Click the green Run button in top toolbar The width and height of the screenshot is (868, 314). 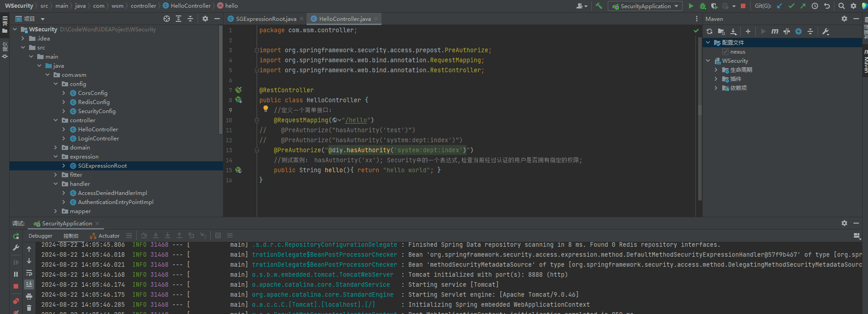pos(691,6)
